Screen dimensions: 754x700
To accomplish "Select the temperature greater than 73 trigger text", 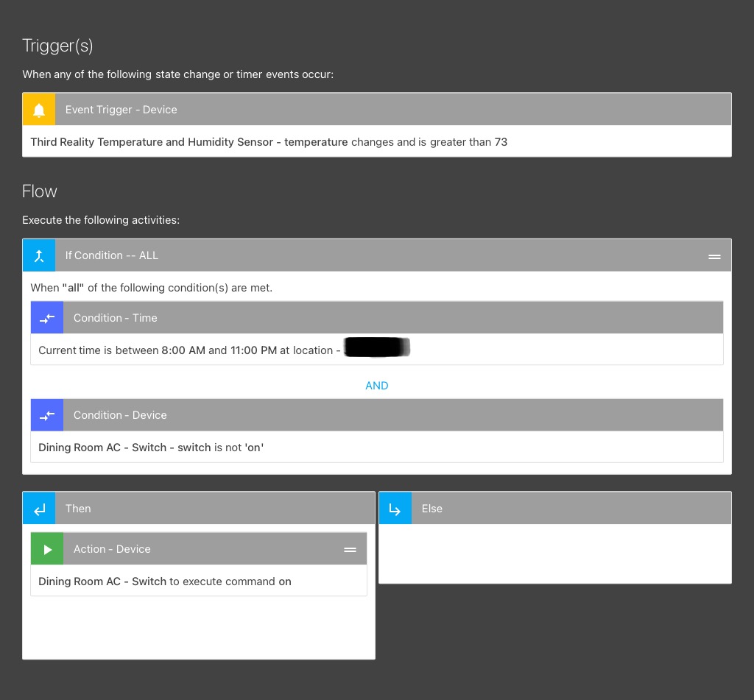I will coord(269,142).
